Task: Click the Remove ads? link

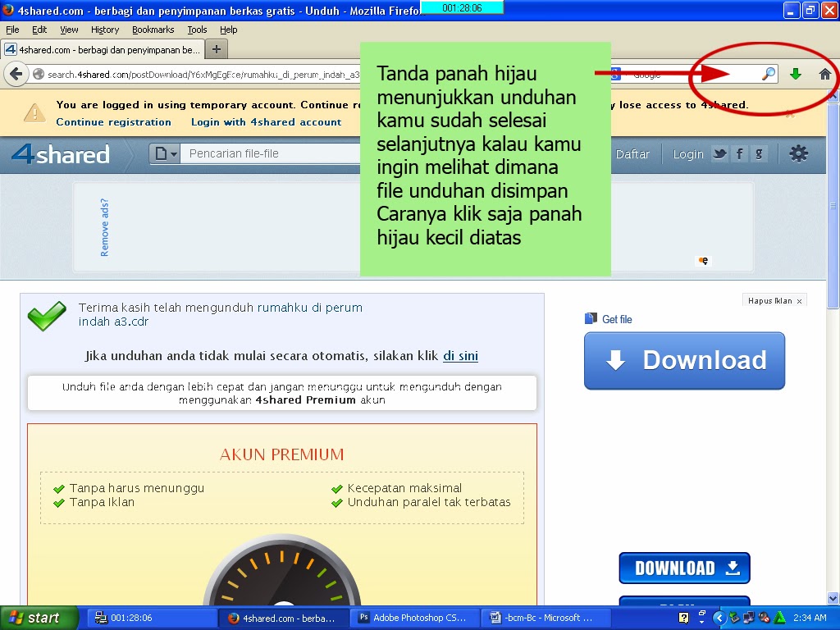Action: (104, 228)
